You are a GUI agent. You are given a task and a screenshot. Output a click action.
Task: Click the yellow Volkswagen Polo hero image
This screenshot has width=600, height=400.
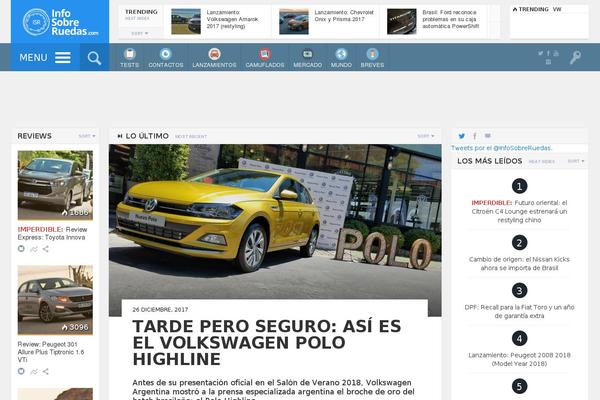(x=275, y=222)
